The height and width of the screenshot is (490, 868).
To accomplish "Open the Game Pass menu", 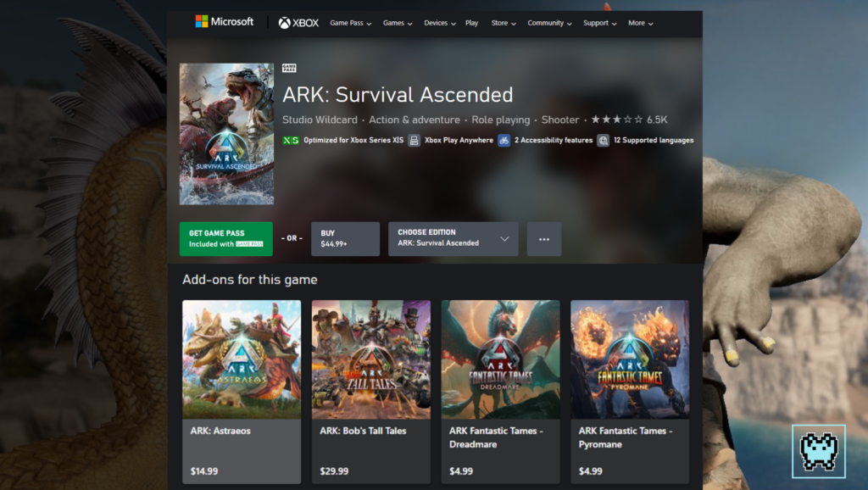I will point(350,23).
